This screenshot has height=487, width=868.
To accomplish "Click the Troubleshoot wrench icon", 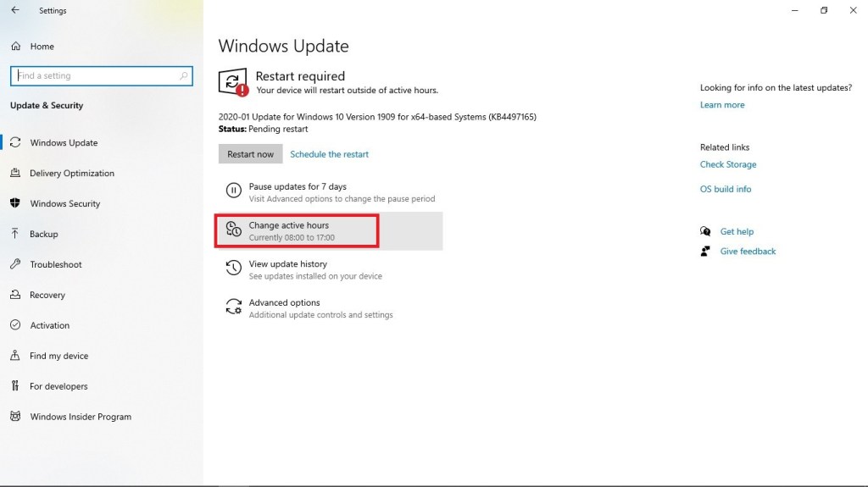I will tap(14, 265).
